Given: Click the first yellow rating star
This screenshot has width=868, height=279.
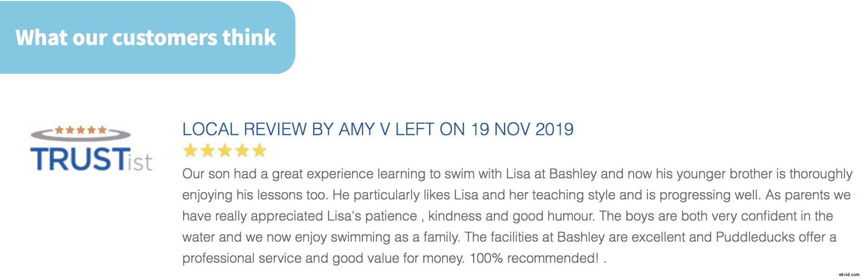Looking at the screenshot, I should [190, 151].
